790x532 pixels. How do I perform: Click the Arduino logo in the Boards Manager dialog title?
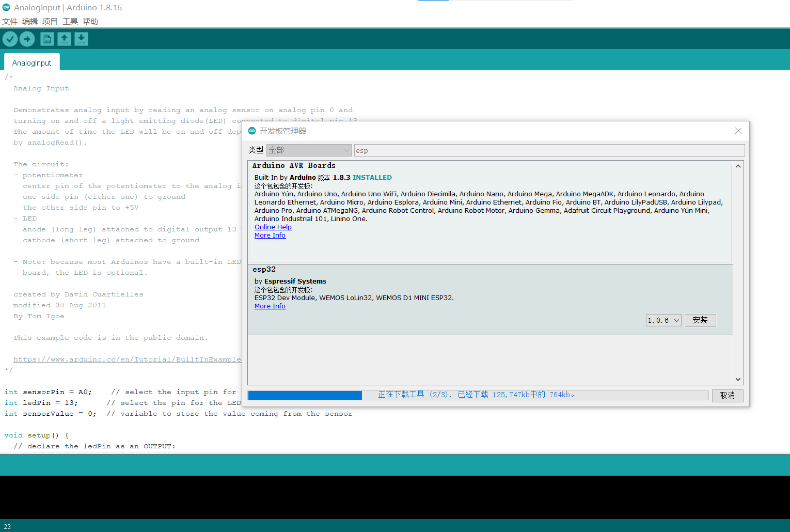[x=252, y=131]
